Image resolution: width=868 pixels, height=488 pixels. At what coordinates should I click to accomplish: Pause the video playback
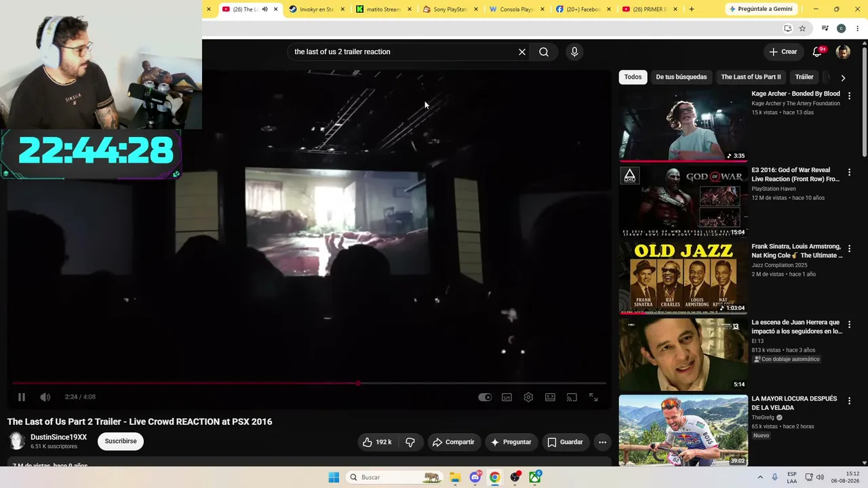21,397
